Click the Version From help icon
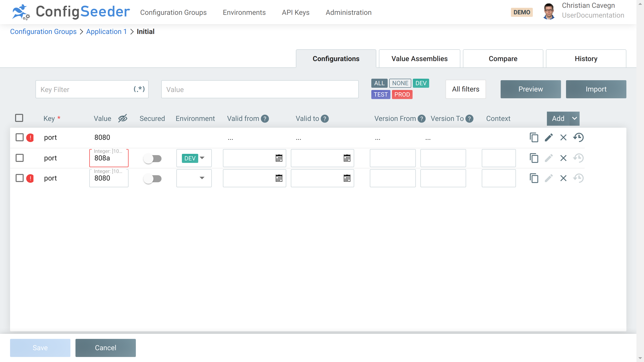The width and height of the screenshot is (644, 362). tap(421, 119)
